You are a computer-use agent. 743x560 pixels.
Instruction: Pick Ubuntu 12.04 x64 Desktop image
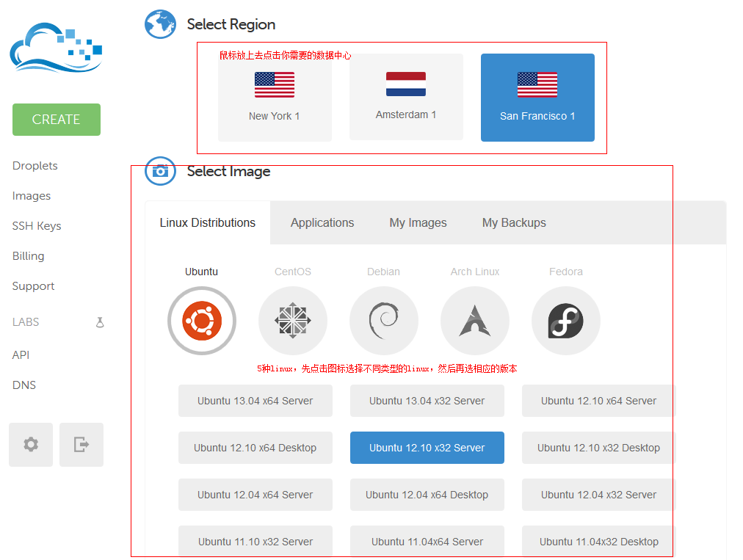(x=427, y=495)
